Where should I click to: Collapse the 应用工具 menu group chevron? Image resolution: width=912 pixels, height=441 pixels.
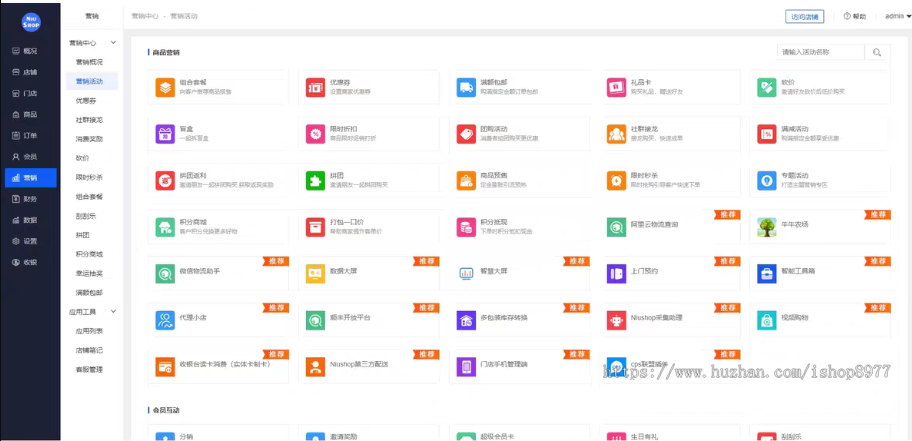[113, 312]
